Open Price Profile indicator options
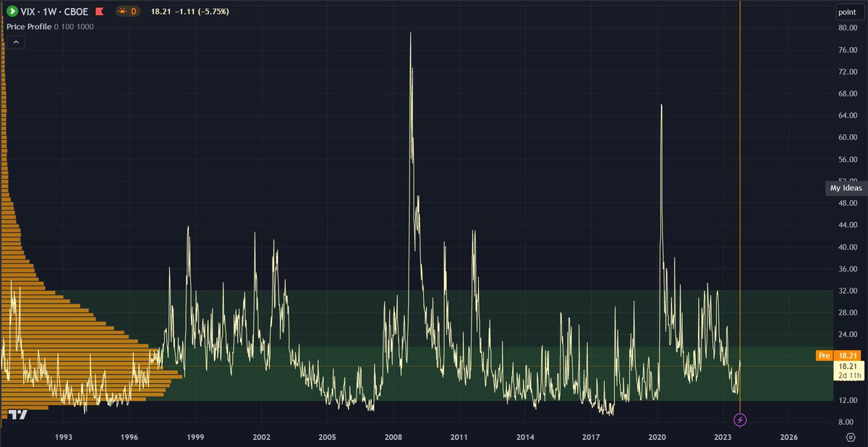868x447 pixels. (x=27, y=26)
